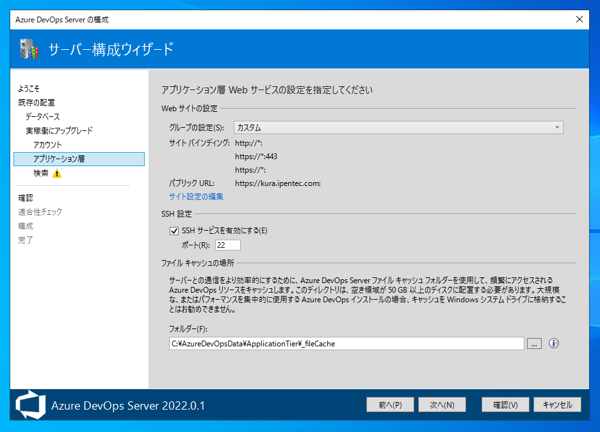Click the warning icon next to 検索

click(x=57, y=173)
